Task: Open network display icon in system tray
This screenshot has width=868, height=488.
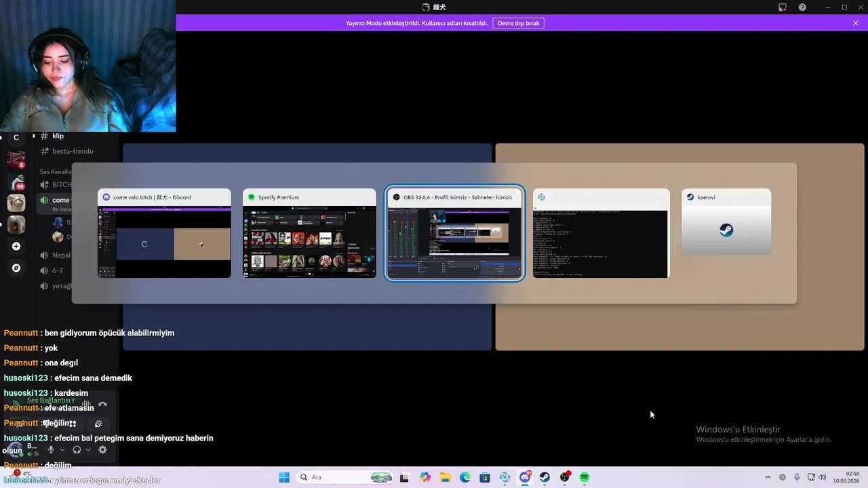Action: [811, 477]
